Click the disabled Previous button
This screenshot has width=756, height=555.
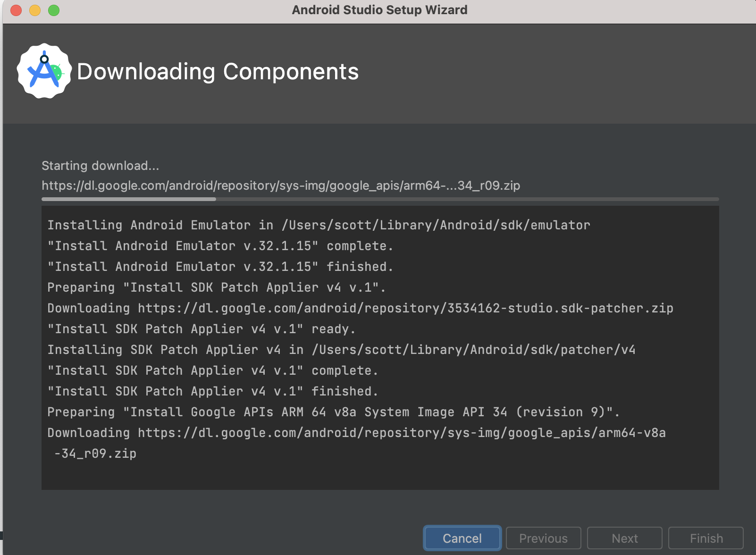[543, 538]
